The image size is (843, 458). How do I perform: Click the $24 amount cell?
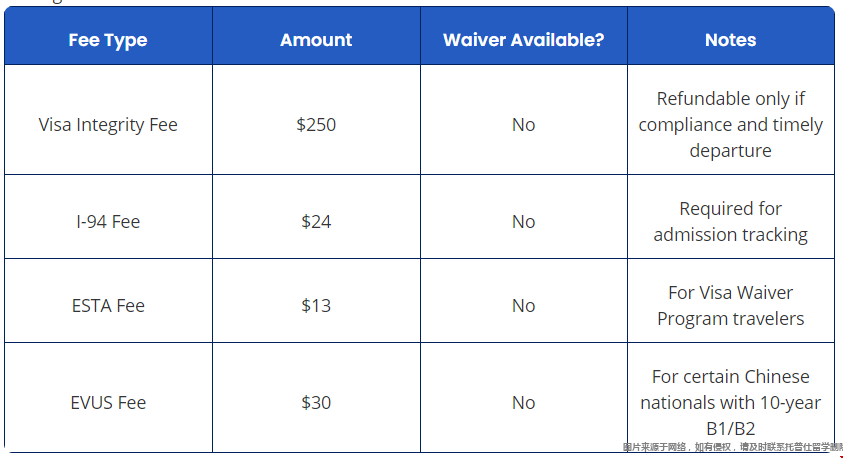tap(316, 222)
